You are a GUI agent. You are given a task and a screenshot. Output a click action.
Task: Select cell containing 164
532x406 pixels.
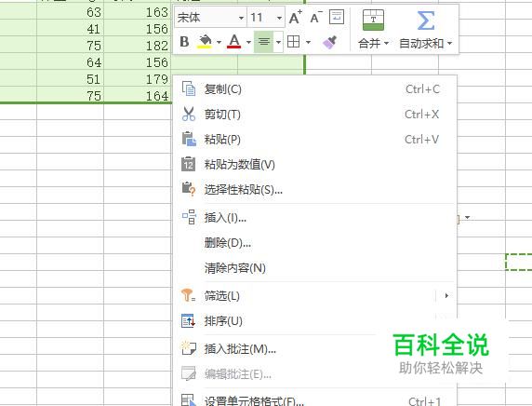point(138,95)
